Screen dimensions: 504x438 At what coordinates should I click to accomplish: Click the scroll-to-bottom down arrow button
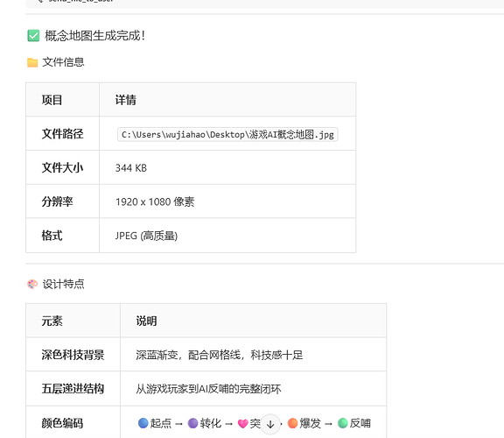(x=270, y=424)
